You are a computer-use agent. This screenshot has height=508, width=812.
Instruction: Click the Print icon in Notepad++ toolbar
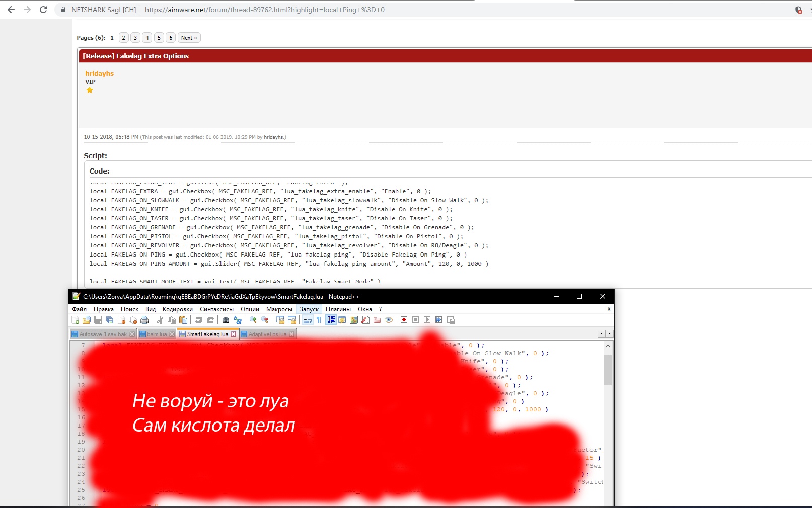[144, 320]
